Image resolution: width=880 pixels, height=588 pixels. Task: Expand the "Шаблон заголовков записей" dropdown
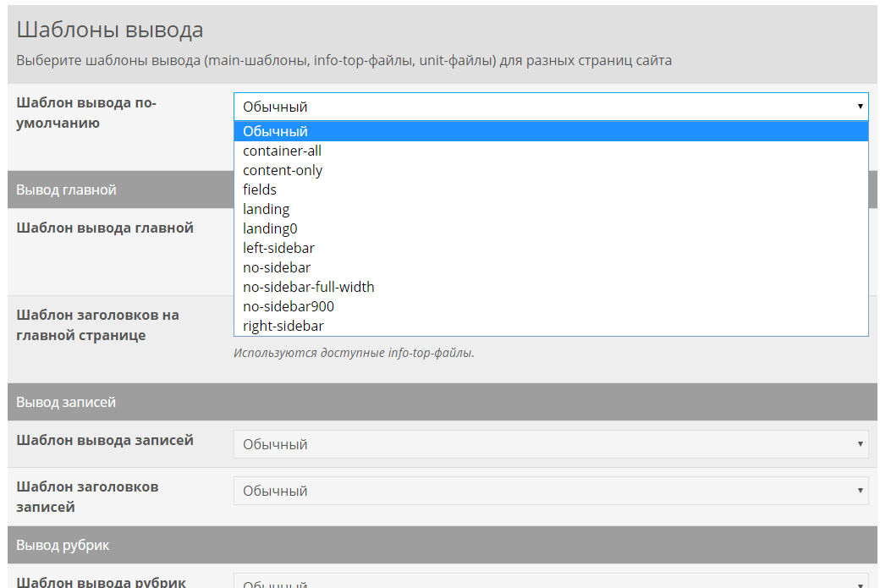(x=550, y=491)
